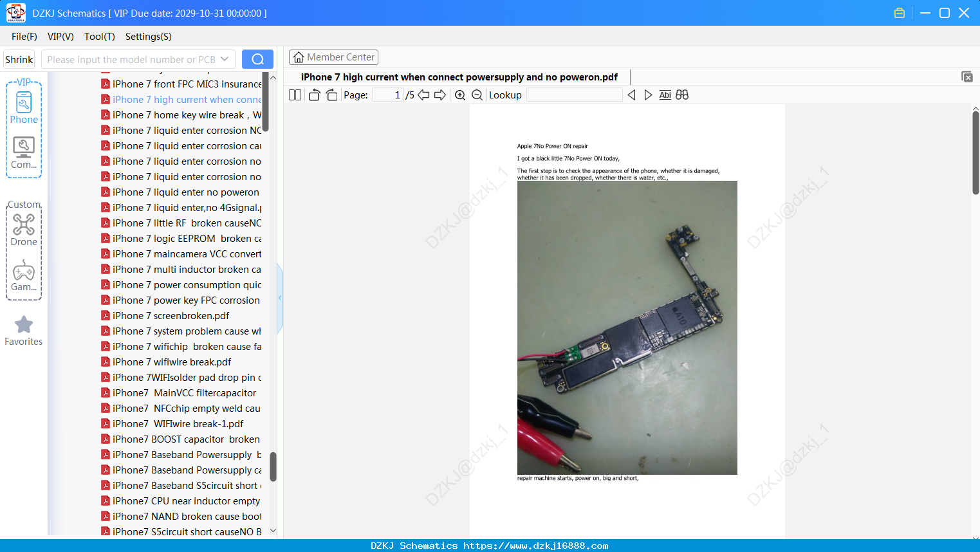Image resolution: width=980 pixels, height=552 pixels.
Task: Open the Tool(T) menu
Action: tap(99, 36)
